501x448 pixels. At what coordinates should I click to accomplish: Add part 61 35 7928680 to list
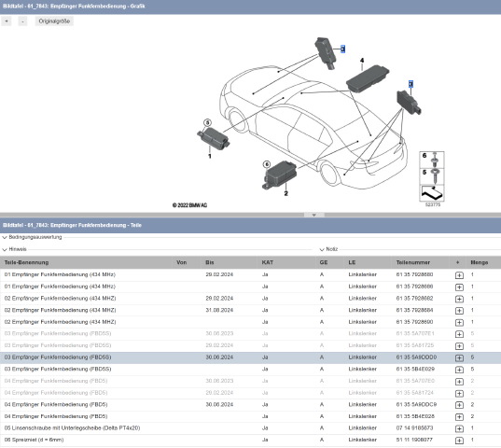(x=459, y=275)
